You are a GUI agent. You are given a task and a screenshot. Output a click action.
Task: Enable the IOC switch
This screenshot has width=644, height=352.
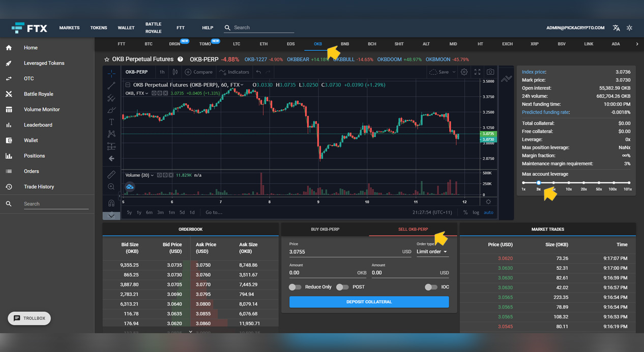point(431,287)
